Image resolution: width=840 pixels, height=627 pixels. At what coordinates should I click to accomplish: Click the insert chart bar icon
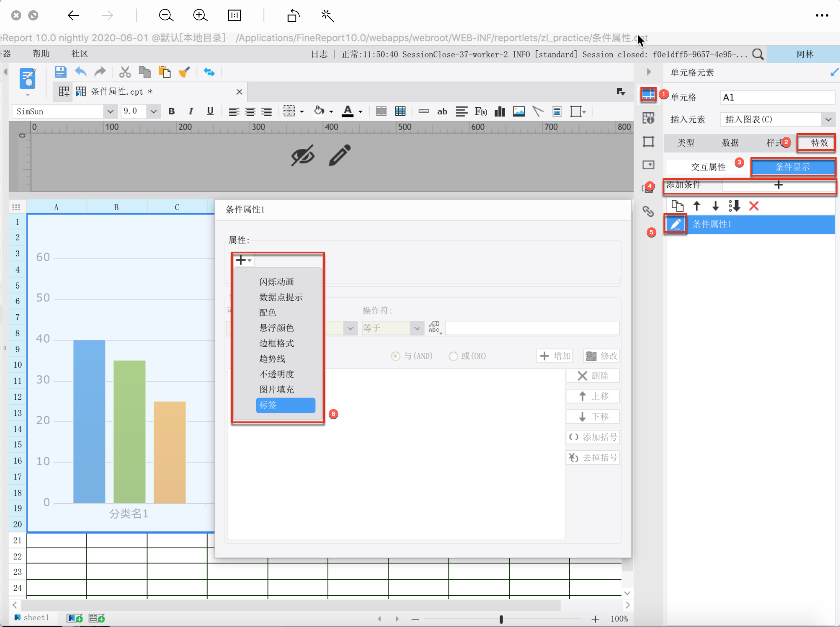click(500, 112)
